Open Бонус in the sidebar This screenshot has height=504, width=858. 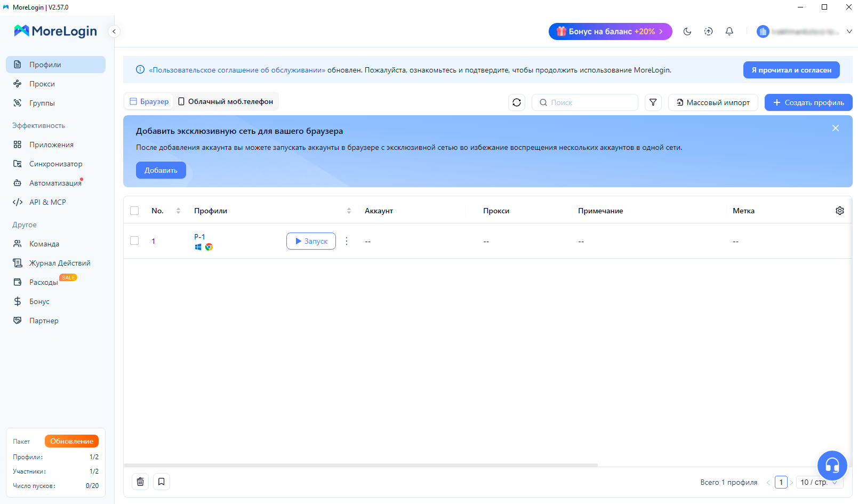55,301
